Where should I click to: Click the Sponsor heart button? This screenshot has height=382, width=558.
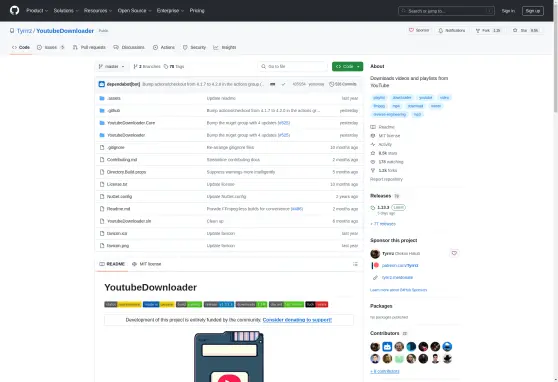[x=419, y=30]
